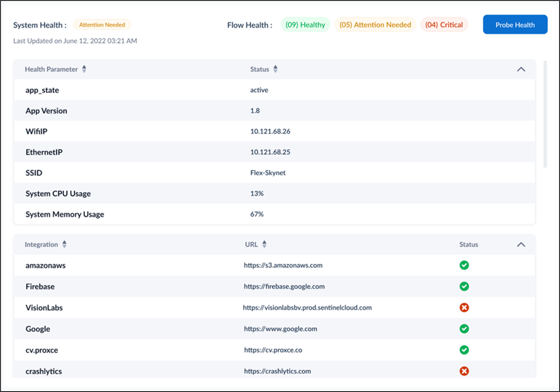Sort by Health Parameter column
Screen dimensions: 560x392
(x=84, y=69)
